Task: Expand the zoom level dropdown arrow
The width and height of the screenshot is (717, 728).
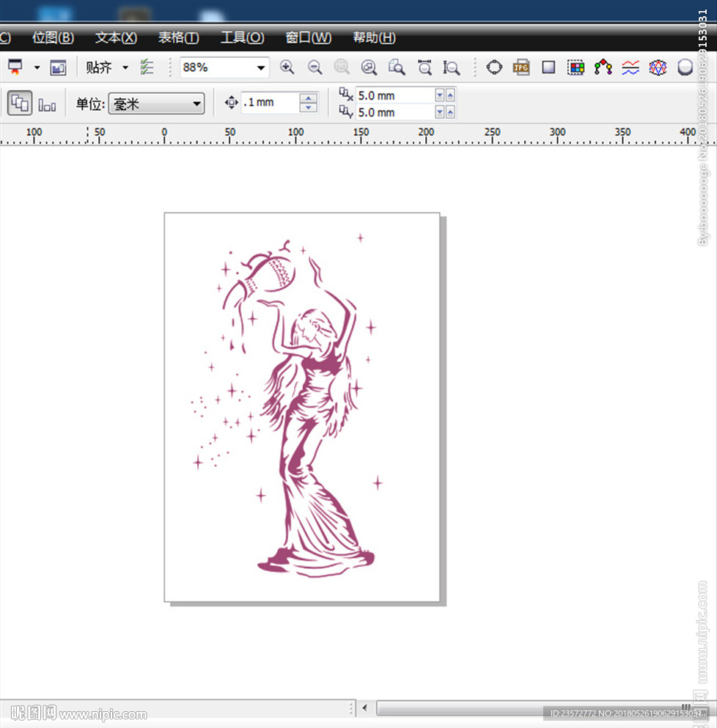Action: [262, 67]
